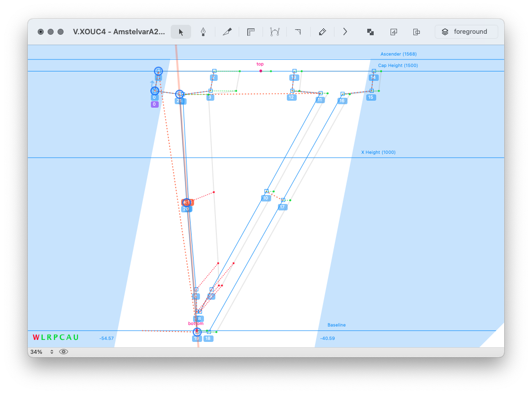Toggle the green U indicator letter
This screenshot has height=394, width=532.
(x=76, y=337)
